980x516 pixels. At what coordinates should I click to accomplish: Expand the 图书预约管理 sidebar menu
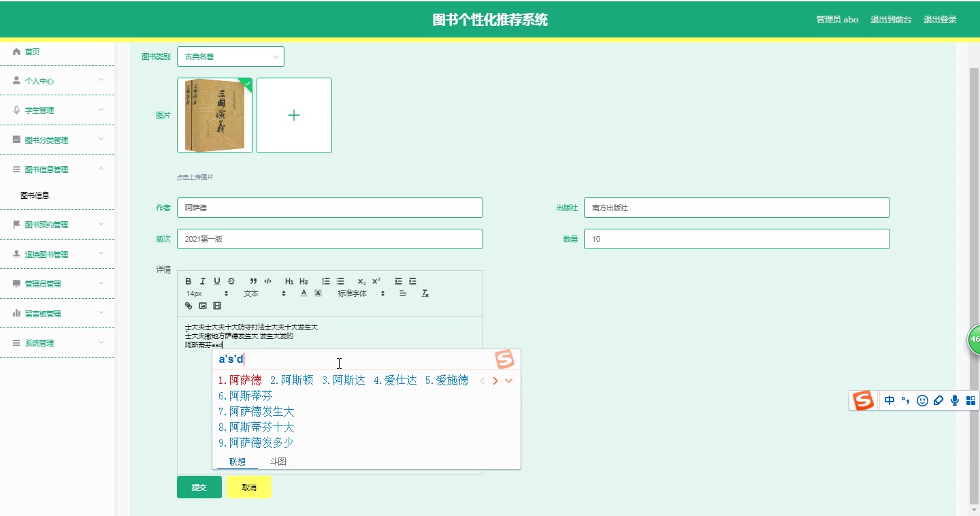pos(57,224)
